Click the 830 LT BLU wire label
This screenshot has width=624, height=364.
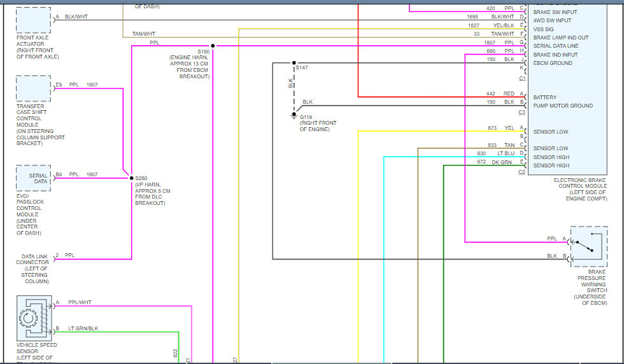(x=495, y=153)
